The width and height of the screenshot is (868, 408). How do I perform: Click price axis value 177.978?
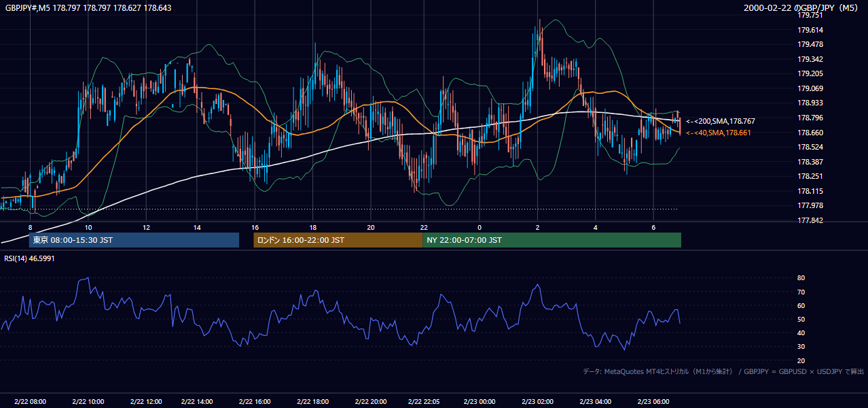[810, 205]
